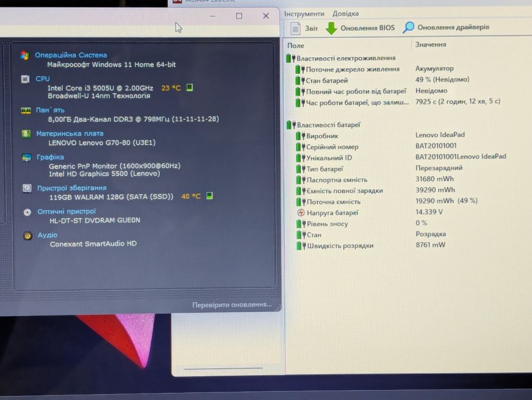Click the battery icon beside the Стан (Розрядка) row

[301, 235]
